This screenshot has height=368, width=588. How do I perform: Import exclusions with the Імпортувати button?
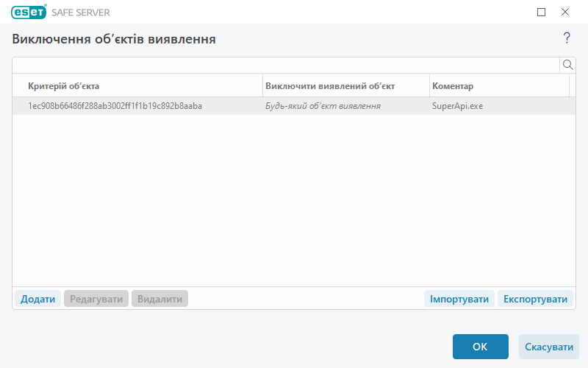pyautogui.click(x=459, y=299)
